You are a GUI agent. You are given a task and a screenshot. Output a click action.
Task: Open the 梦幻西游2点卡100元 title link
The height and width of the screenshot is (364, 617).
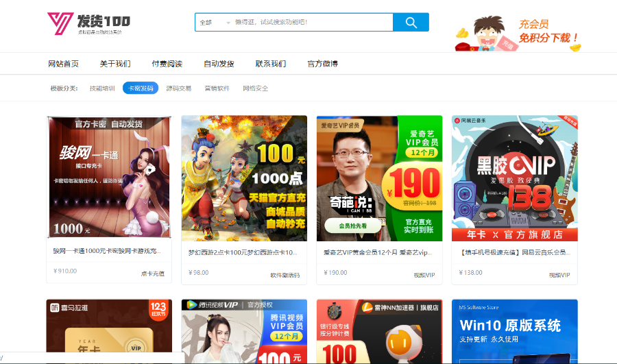[x=243, y=253]
